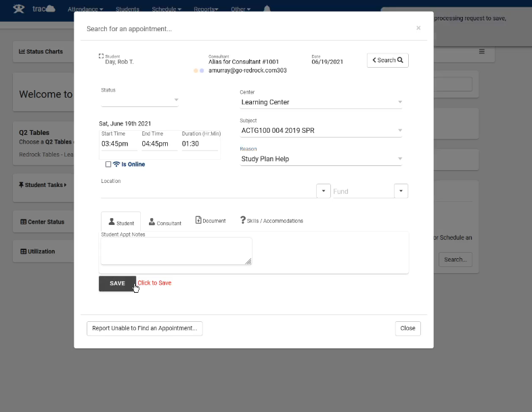Click the Redrock Tables link behind dialog
The image size is (532, 412).
[x=46, y=154]
